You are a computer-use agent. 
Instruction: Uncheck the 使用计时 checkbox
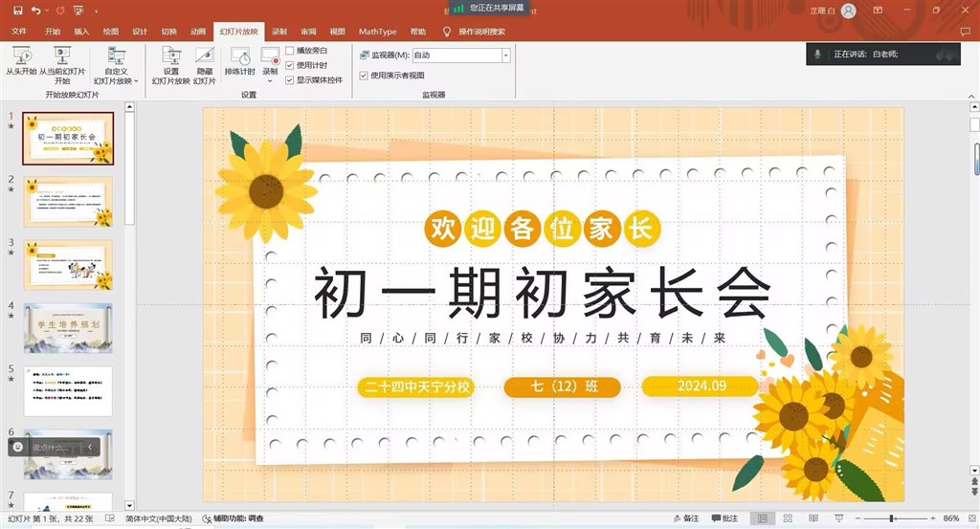(x=290, y=65)
